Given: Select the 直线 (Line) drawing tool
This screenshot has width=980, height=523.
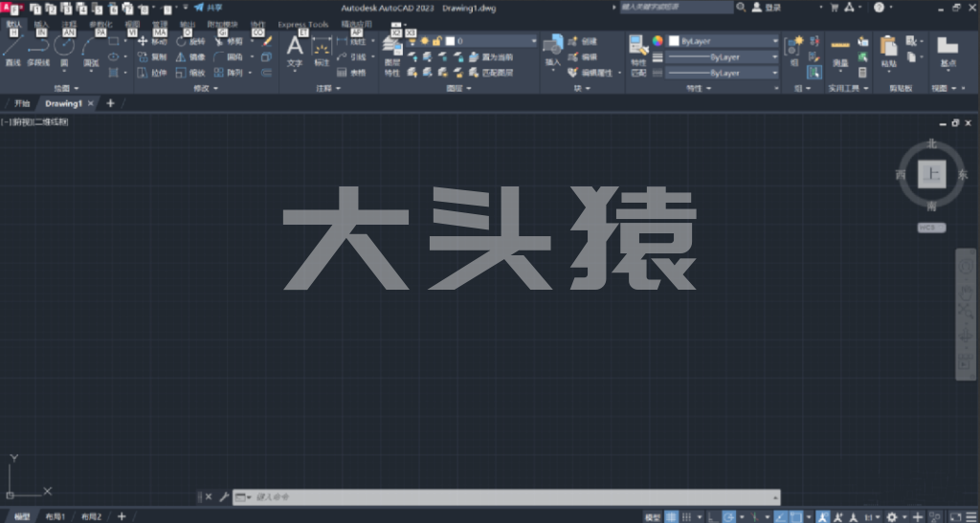Looking at the screenshot, I should point(12,50).
